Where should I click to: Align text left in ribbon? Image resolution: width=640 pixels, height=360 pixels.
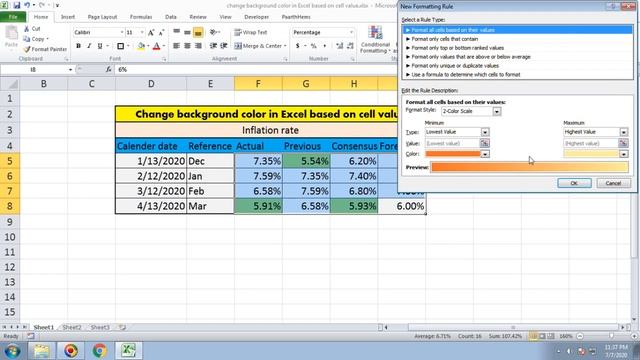point(176,46)
